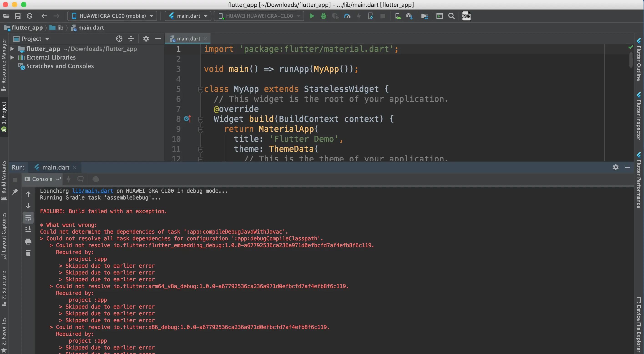The image size is (644, 354).
Task: Clear console with the trash icon
Action: (28, 253)
